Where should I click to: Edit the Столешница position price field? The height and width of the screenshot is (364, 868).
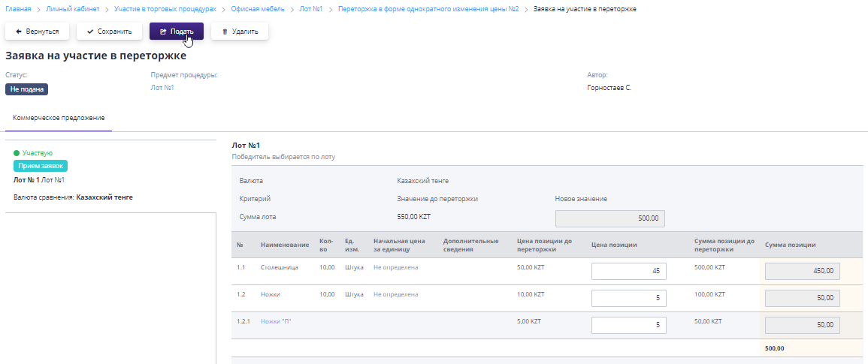[x=628, y=271]
